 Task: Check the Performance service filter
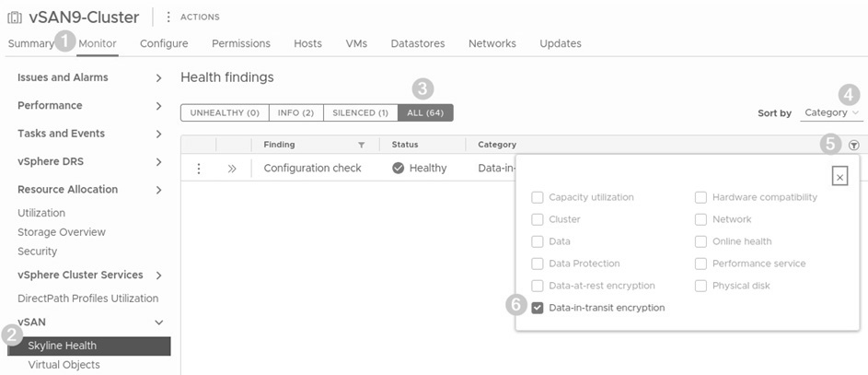pos(700,264)
